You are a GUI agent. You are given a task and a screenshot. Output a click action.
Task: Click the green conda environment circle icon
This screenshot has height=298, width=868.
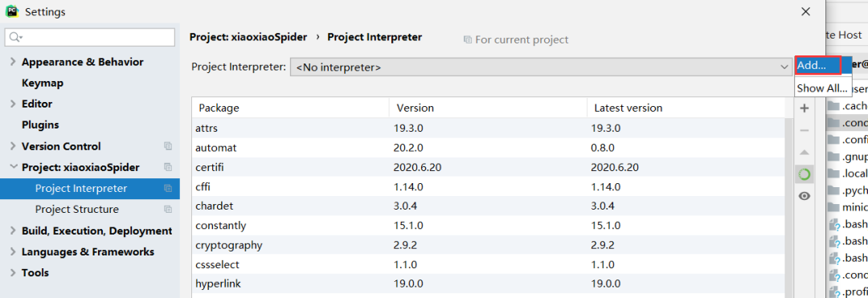coord(805,175)
